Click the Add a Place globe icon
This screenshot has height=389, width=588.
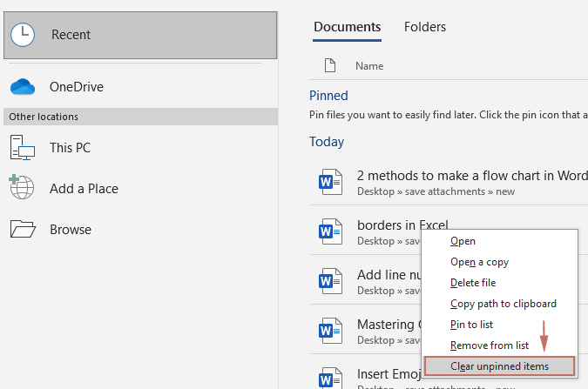pos(23,188)
